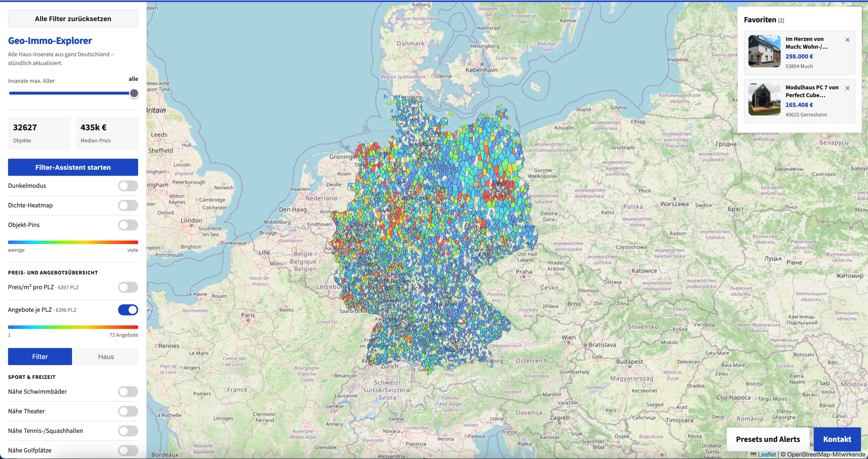Click the 435k € Median-Preis card

coord(107,133)
